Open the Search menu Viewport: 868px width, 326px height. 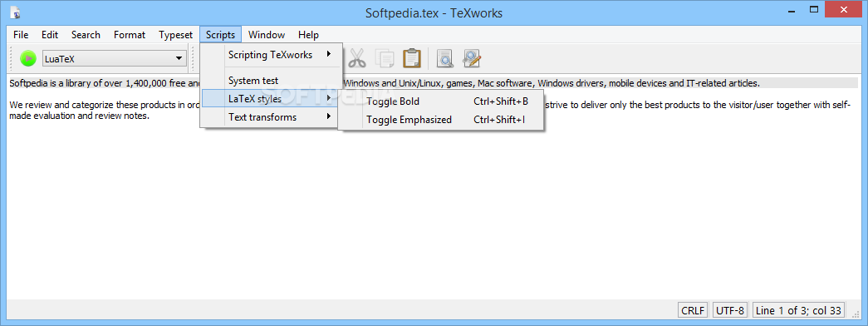tap(86, 34)
